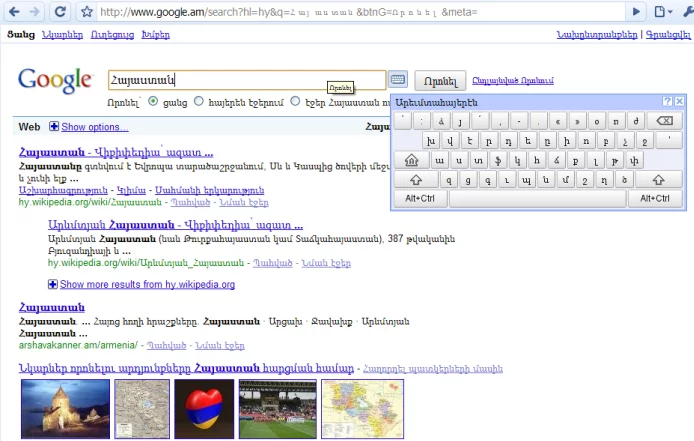Expand Show options plus icon

pos(54,127)
